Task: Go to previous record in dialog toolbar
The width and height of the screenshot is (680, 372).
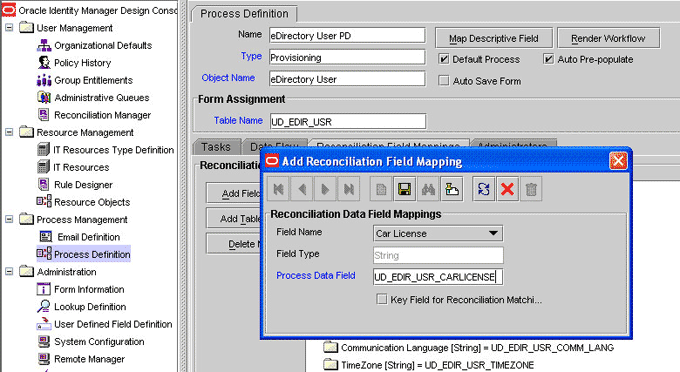Action: 302,189
